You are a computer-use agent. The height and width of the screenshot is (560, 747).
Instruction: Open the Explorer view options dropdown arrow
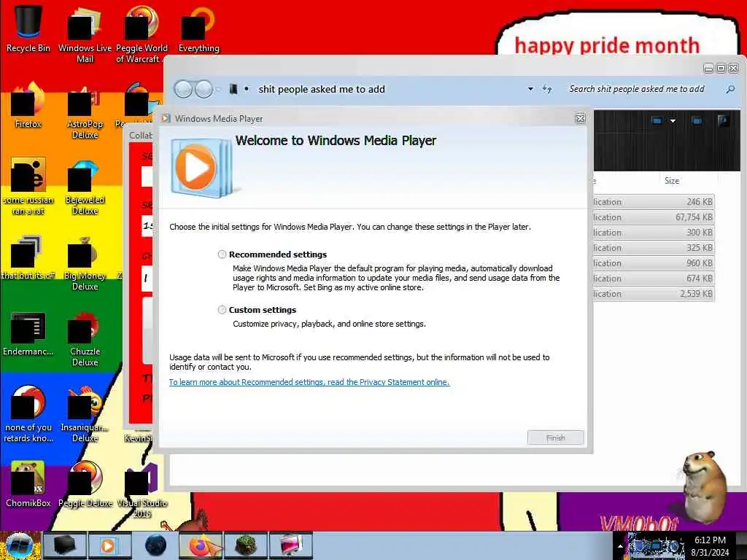pyautogui.click(x=673, y=121)
